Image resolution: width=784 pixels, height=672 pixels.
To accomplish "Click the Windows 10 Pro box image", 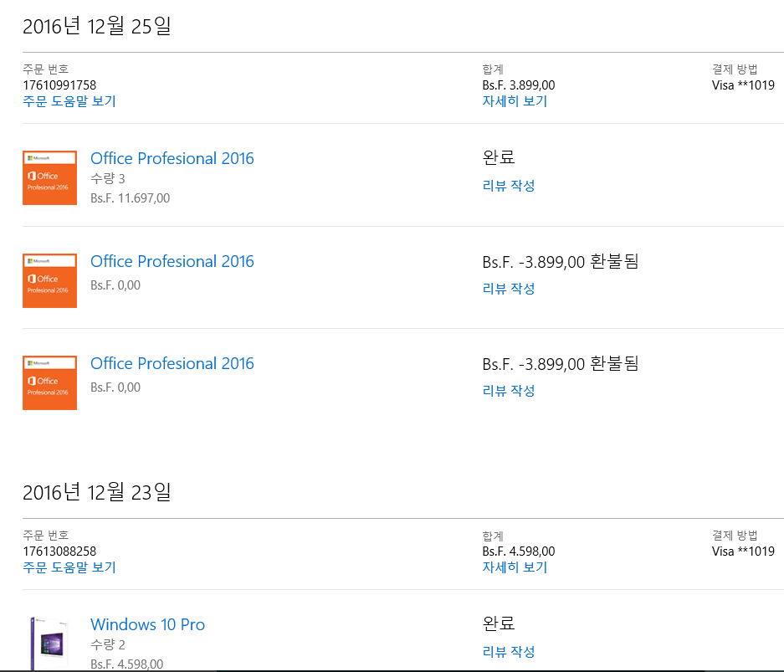I will pyautogui.click(x=49, y=643).
